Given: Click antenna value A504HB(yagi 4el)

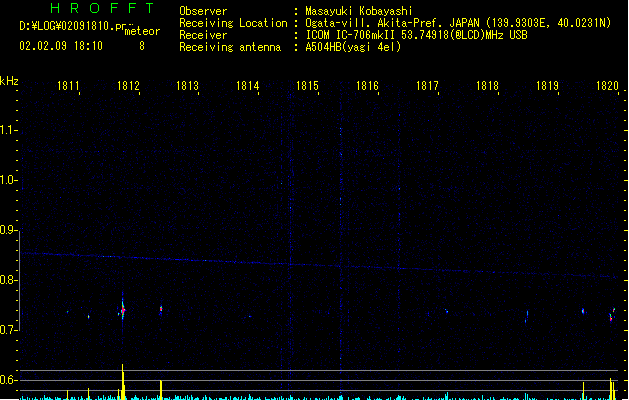Looking at the screenshot, I should 353,47.
